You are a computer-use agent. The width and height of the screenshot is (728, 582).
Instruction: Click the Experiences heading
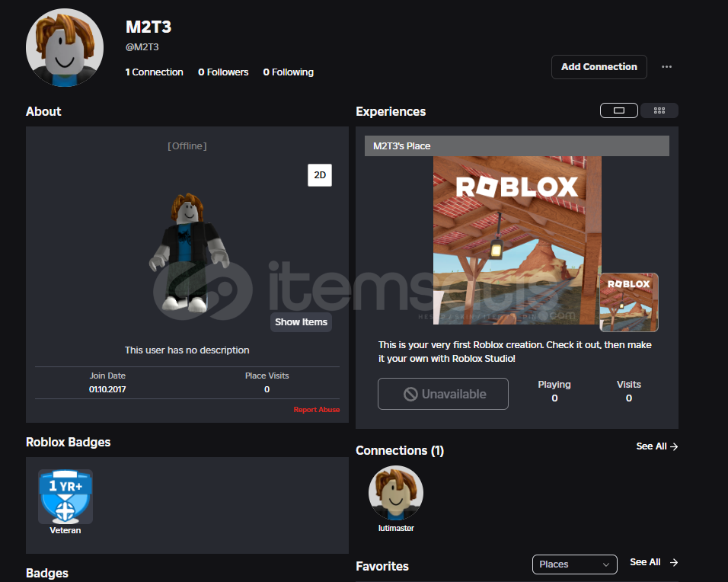[391, 111]
